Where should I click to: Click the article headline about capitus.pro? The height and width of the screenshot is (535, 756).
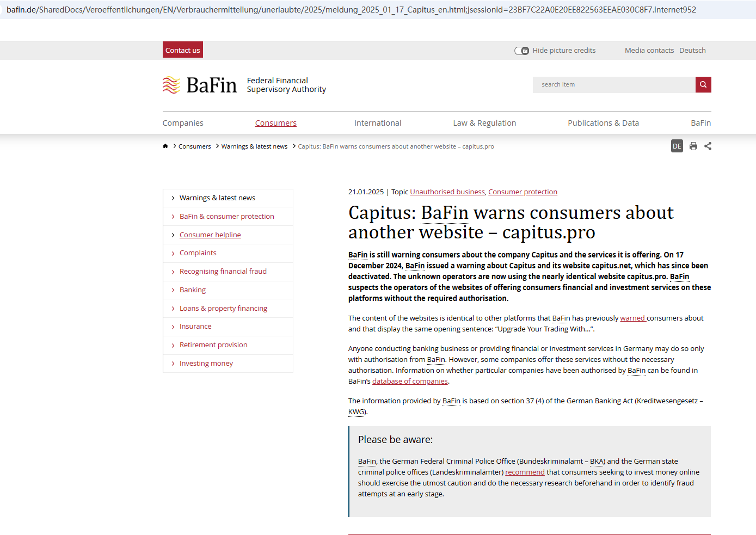[x=511, y=222]
